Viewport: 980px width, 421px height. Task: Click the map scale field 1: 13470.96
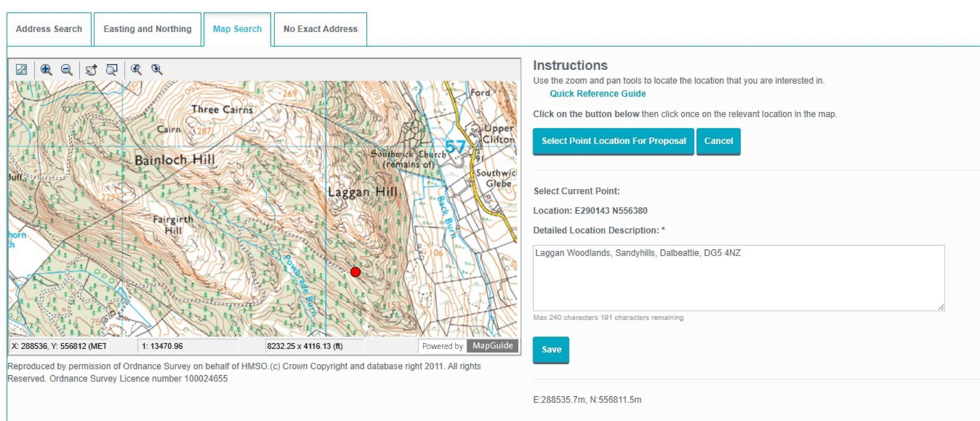pos(188,346)
